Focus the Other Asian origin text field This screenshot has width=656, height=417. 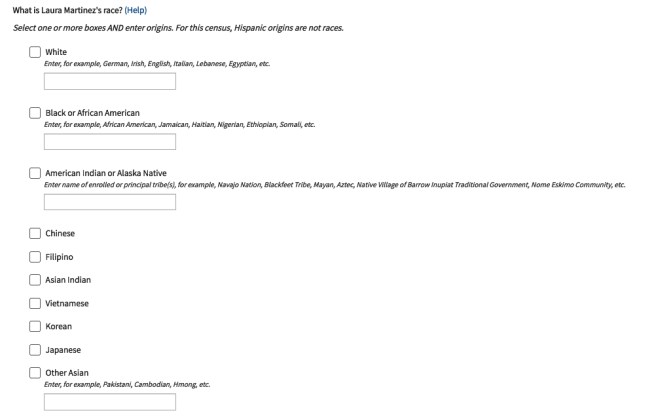[x=110, y=402]
